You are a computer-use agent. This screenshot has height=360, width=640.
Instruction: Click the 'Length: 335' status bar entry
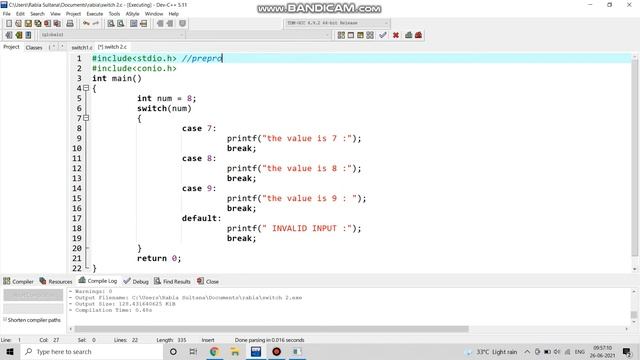171,340
